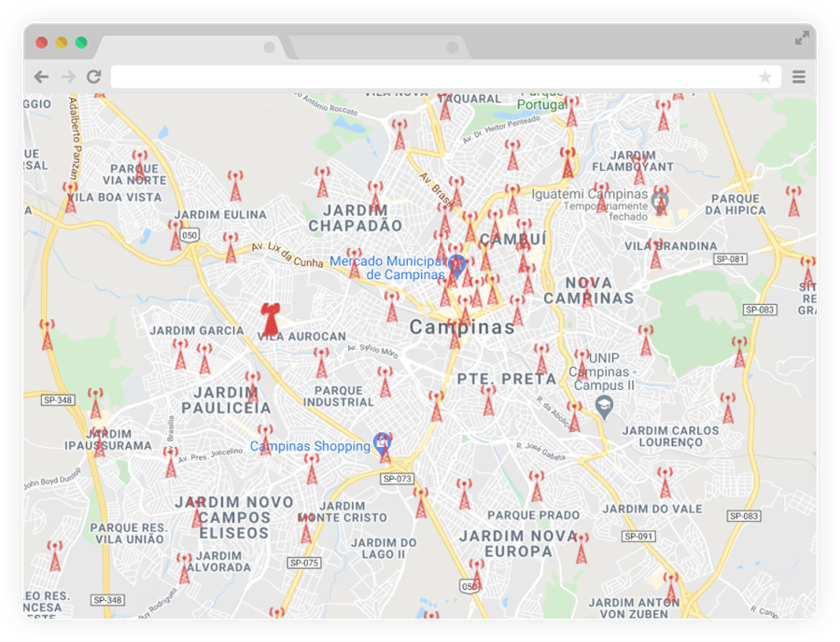Click the tower icon at Vila Boa Vista
This screenshot has width=840, height=642.
(x=70, y=197)
